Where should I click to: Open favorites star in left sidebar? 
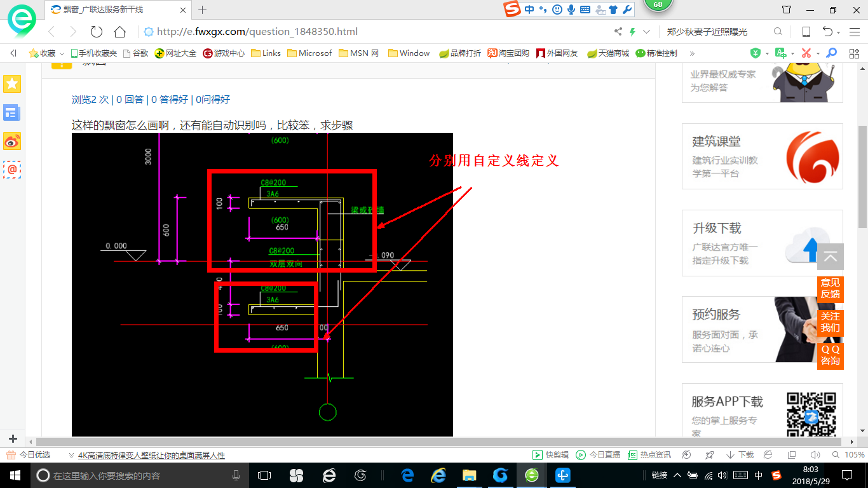tap(12, 83)
